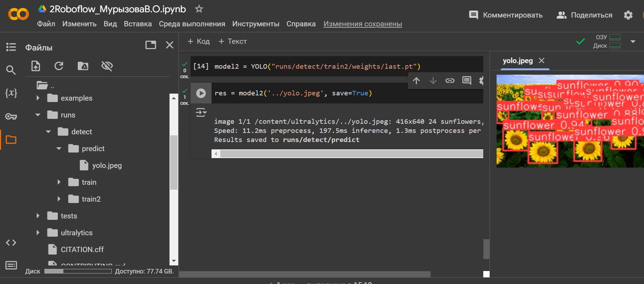Viewport: 644px width, 284px height.
Task: Refresh the file list
Action: 59,66
